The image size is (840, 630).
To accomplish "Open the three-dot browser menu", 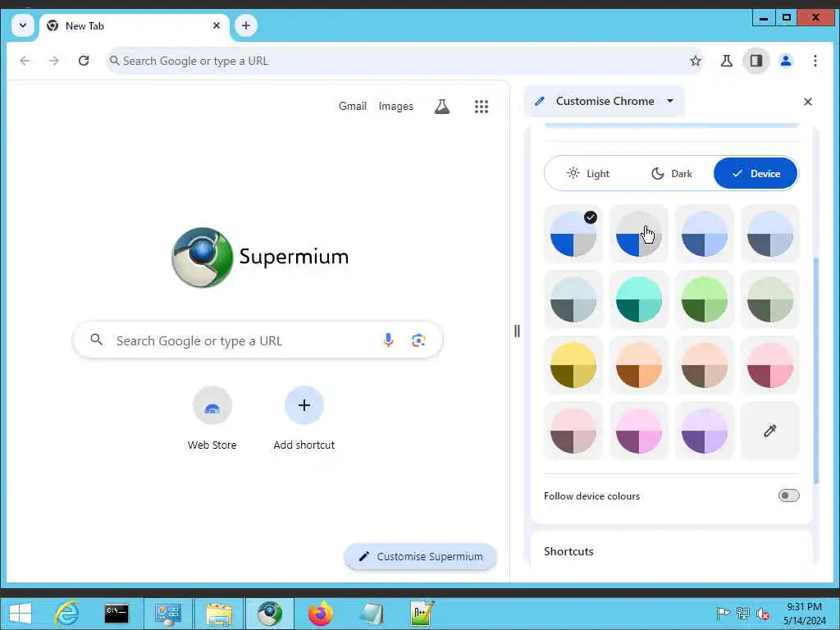I will click(x=815, y=61).
